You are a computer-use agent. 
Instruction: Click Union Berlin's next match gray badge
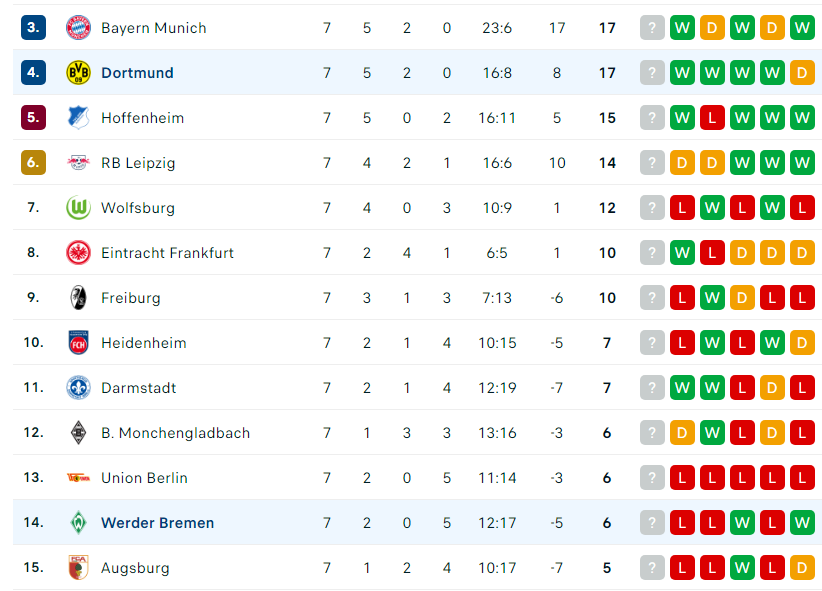(x=652, y=478)
